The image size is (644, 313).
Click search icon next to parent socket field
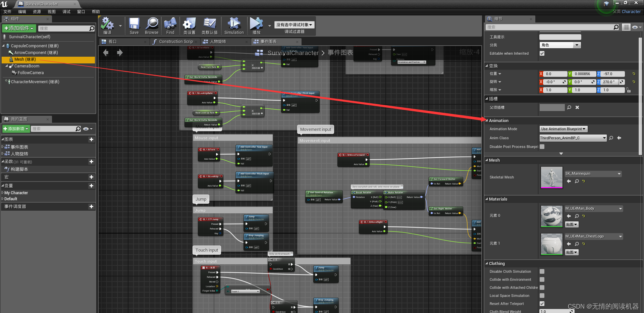pyautogui.click(x=569, y=107)
